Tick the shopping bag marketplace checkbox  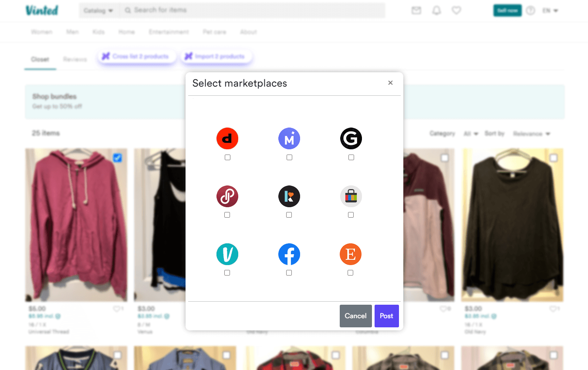(x=351, y=215)
